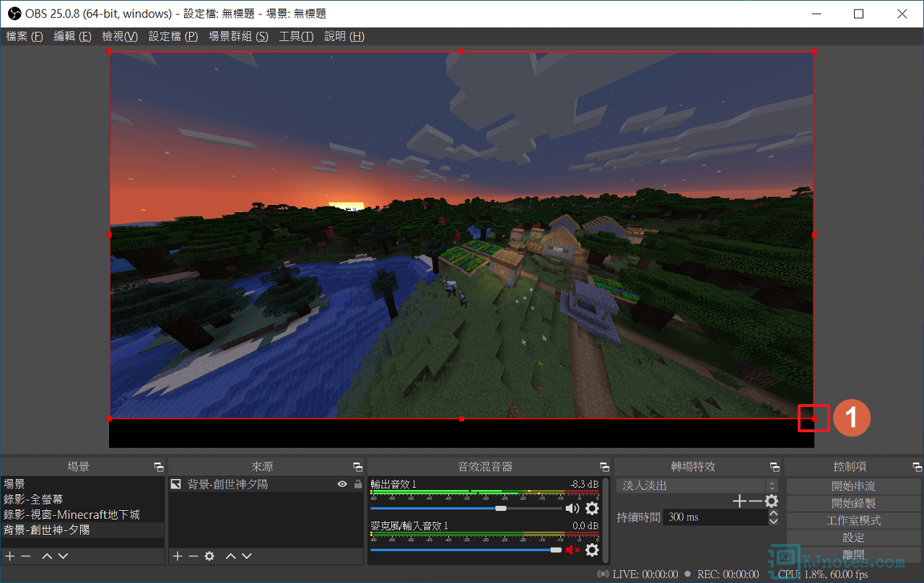Viewport: 924px width, 583px height.
Task: Pop out the 音效混音器 dock panel
Action: [605, 467]
